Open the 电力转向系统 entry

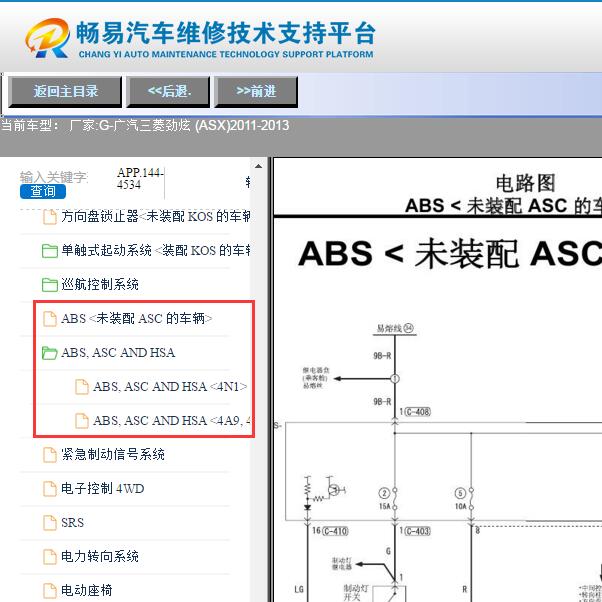pos(100,556)
